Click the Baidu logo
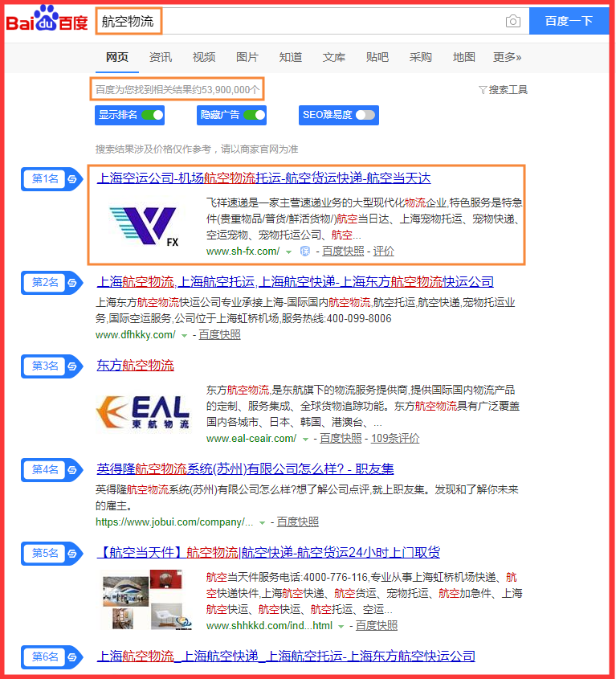 (47, 19)
